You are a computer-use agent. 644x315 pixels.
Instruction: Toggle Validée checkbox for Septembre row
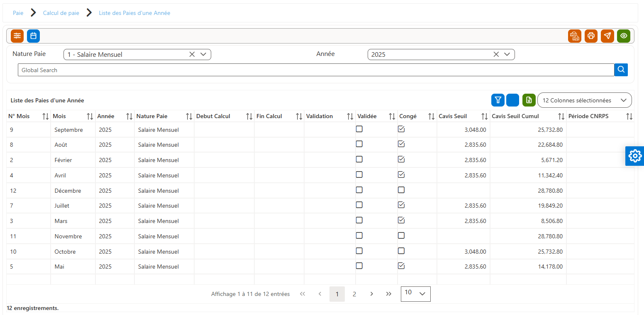pos(359,129)
